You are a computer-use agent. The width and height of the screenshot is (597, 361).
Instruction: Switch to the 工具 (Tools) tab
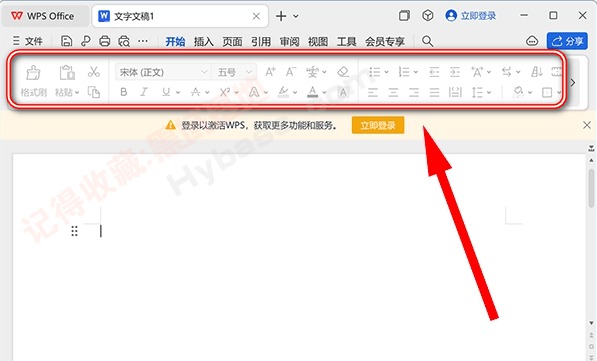point(346,41)
